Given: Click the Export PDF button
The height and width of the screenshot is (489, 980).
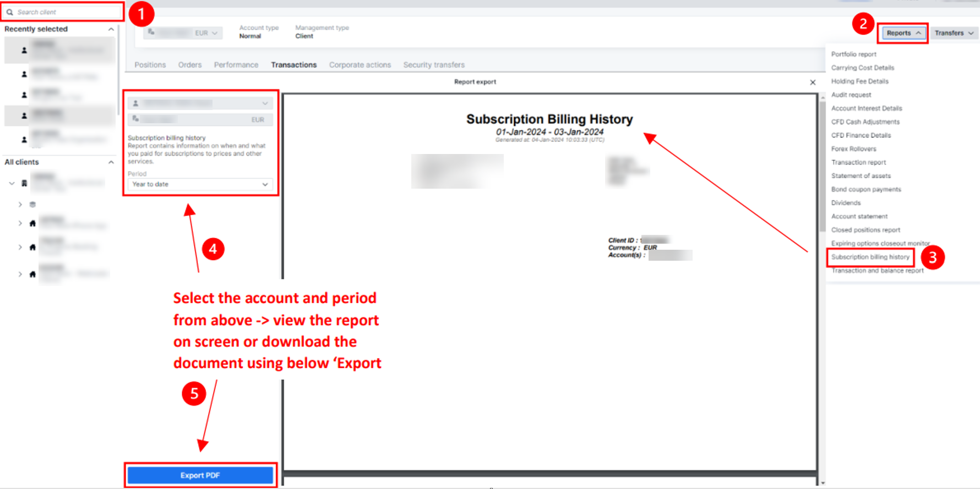Looking at the screenshot, I should pos(200,475).
